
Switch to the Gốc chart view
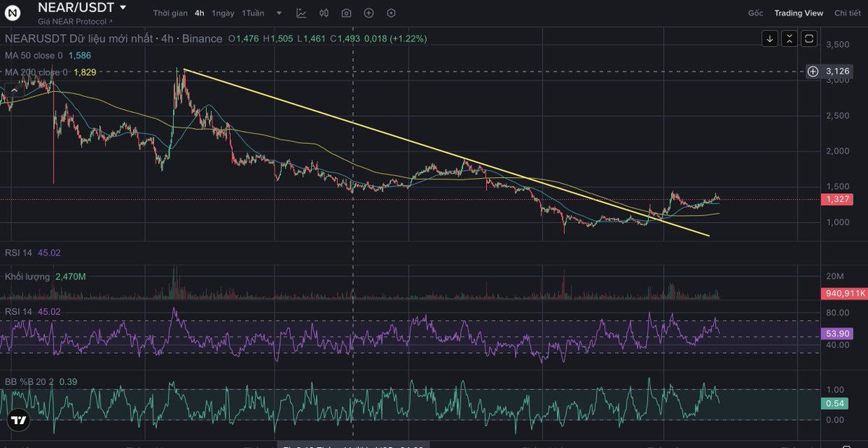coord(755,13)
